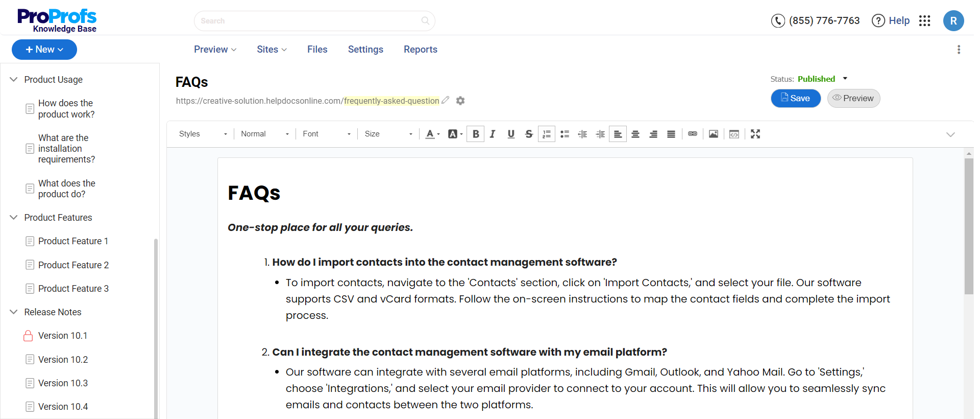Open Version 10.3 page
Screen dimensions: 980x419
coord(63,383)
